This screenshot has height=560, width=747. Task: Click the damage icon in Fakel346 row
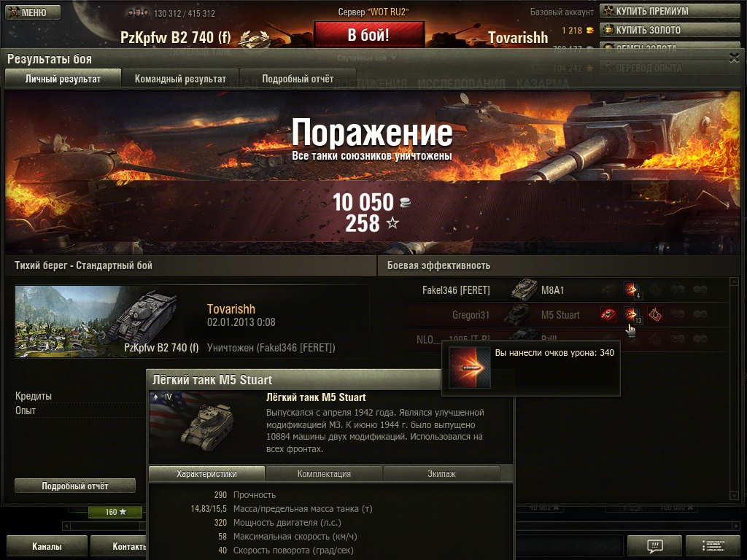point(631,289)
